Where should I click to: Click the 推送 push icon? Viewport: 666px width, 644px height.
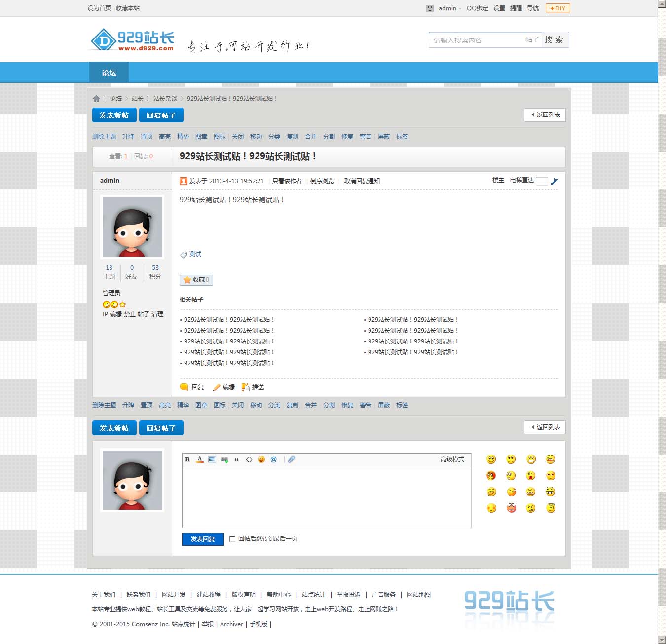tap(245, 387)
